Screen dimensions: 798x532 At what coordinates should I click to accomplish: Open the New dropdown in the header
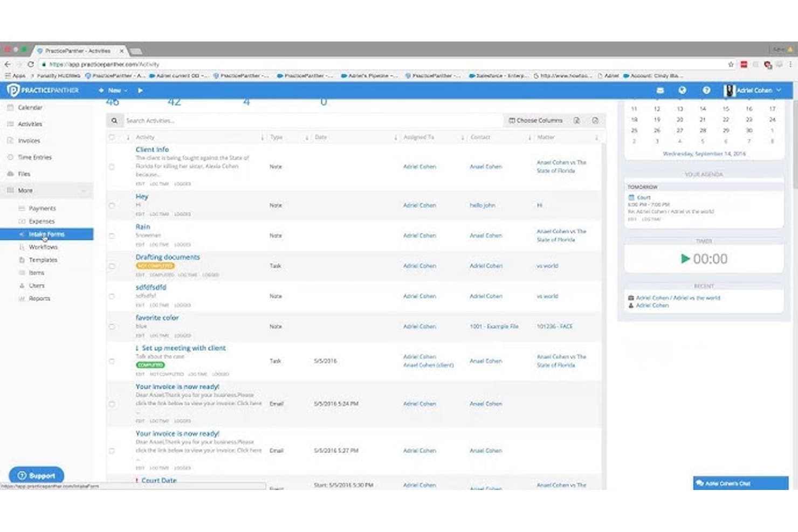(113, 91)
